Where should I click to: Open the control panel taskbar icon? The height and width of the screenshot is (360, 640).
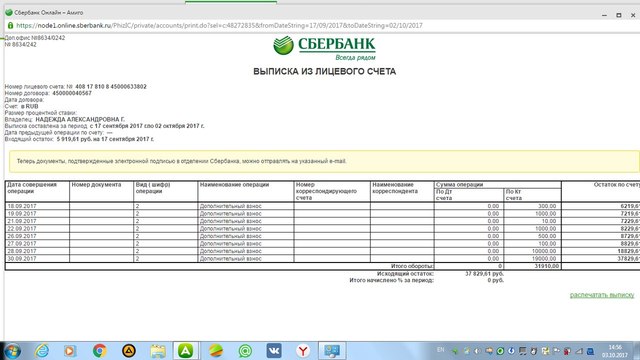tap(332, 351)
